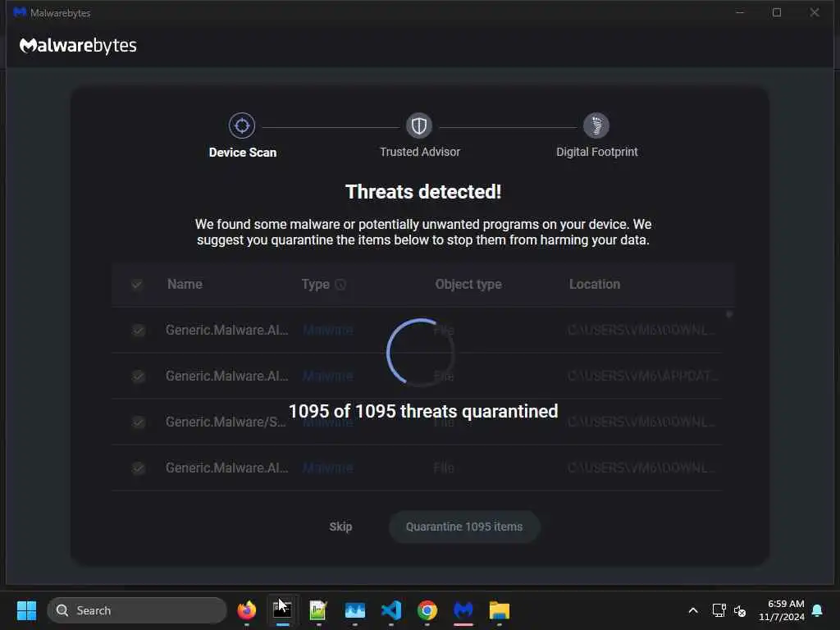The image size is (840, 630).
Task: Toggle checkbox for last Generic.Malware.AI row
Action: click(138, 468)
